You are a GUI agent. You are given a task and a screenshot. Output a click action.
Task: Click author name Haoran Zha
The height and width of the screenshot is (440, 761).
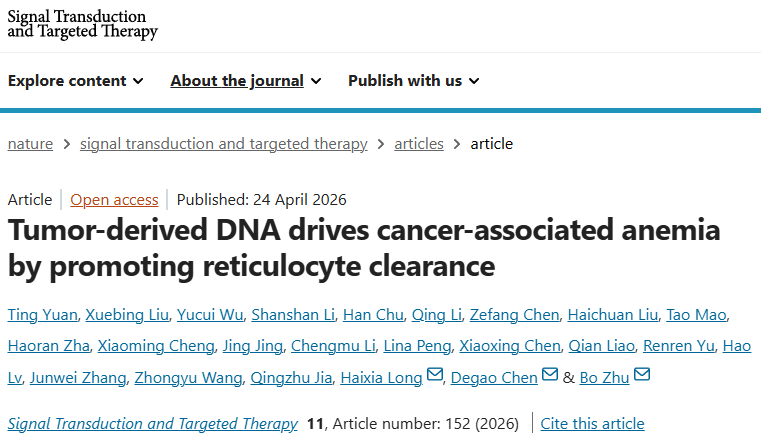48,346
